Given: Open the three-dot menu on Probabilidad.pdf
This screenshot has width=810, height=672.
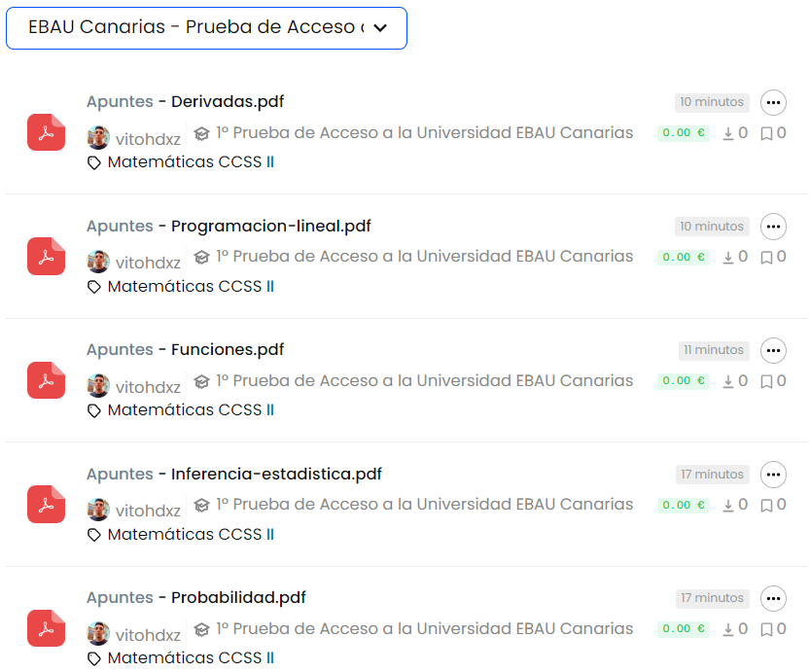Looking at the screenshot, I should [x=773, y=599].
